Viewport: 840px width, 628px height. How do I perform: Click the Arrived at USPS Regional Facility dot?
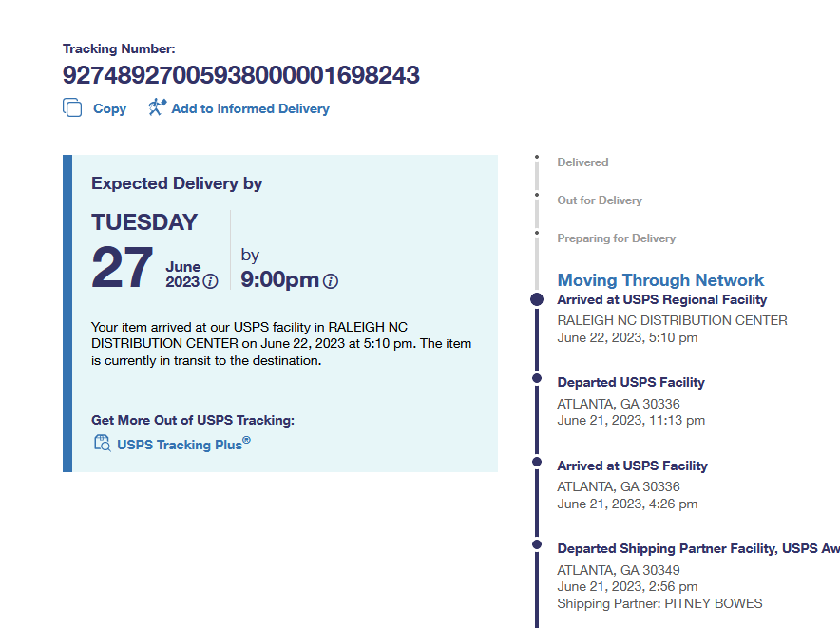pyautogui.click(x=537, y=300)
